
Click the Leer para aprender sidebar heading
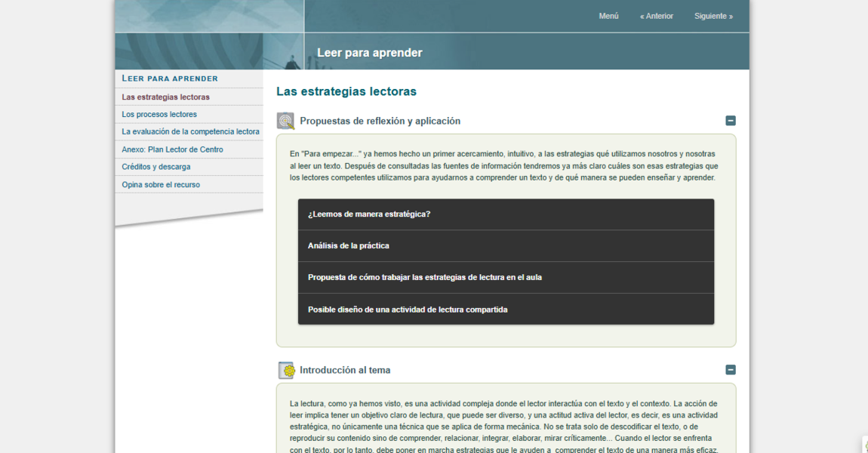coord(170,79)
